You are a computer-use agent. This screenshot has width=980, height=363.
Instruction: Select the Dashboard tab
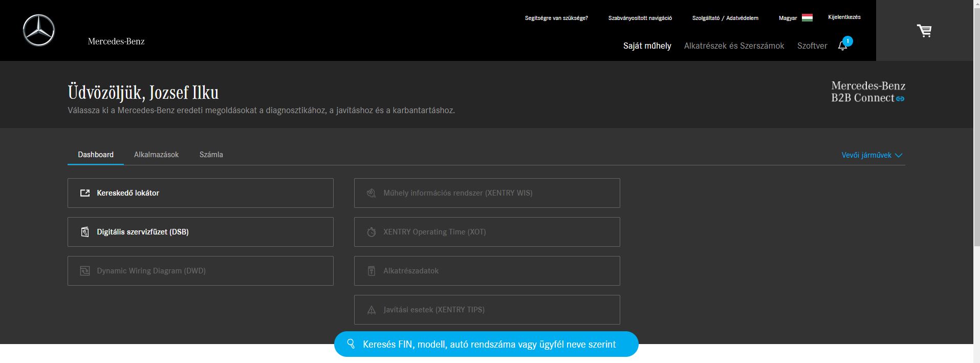click(96, 155)
